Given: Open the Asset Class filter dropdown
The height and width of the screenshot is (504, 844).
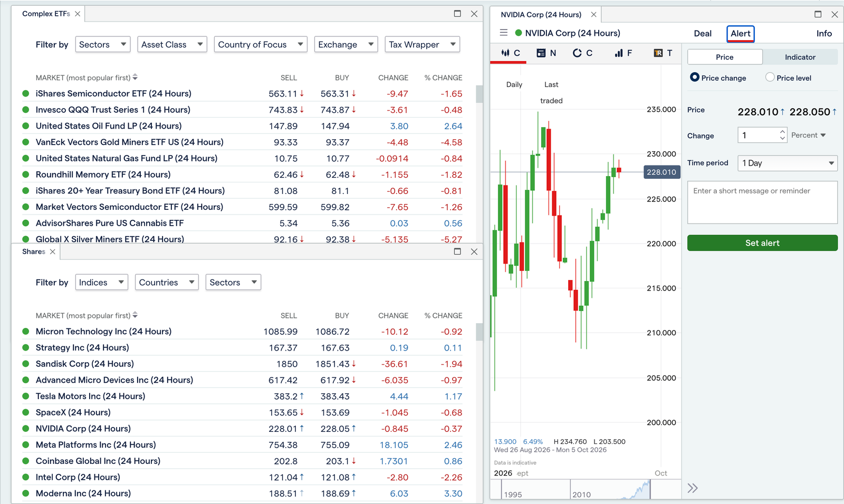Looking at the screenshot, I should (172, 44).
